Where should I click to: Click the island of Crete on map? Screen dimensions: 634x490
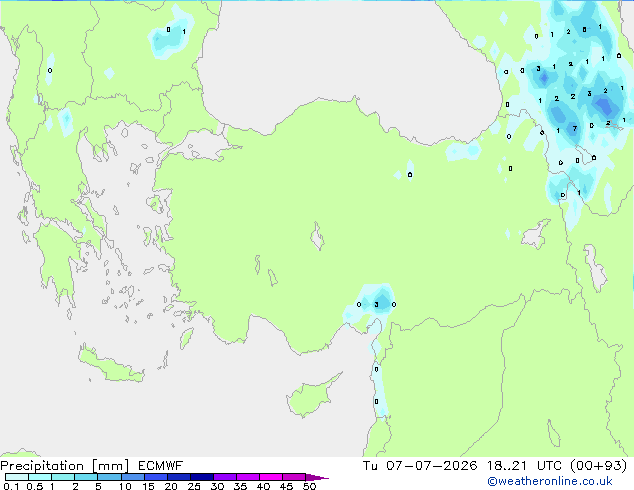tap(111, 366)
